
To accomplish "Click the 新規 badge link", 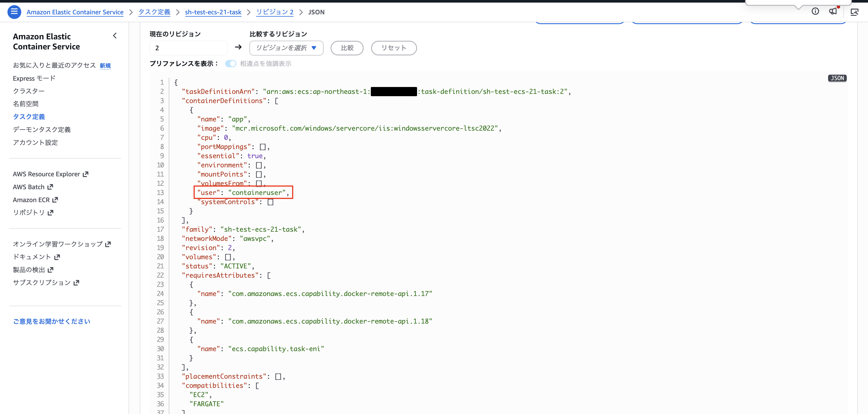I will [x=105, y=66].
